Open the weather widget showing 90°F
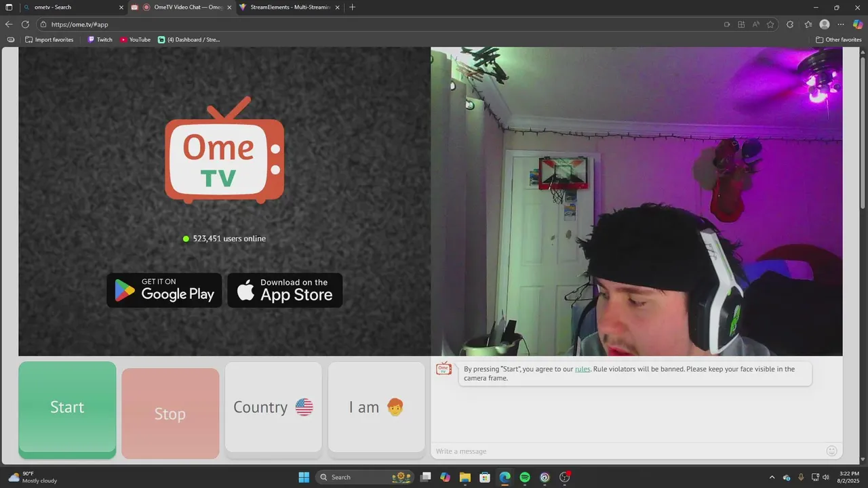The image size is (868, 488). pos(33,477)
